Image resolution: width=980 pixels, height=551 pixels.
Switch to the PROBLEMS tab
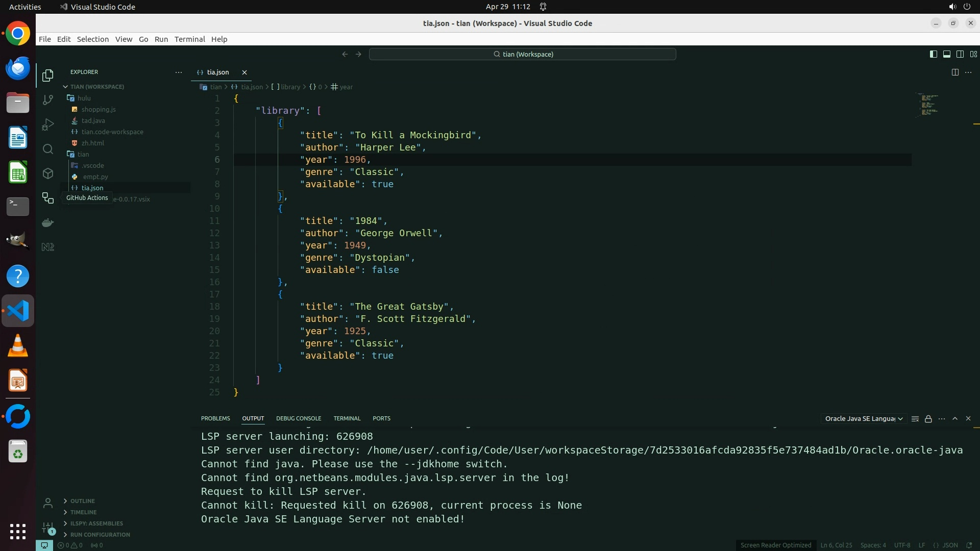coord(215,418)
